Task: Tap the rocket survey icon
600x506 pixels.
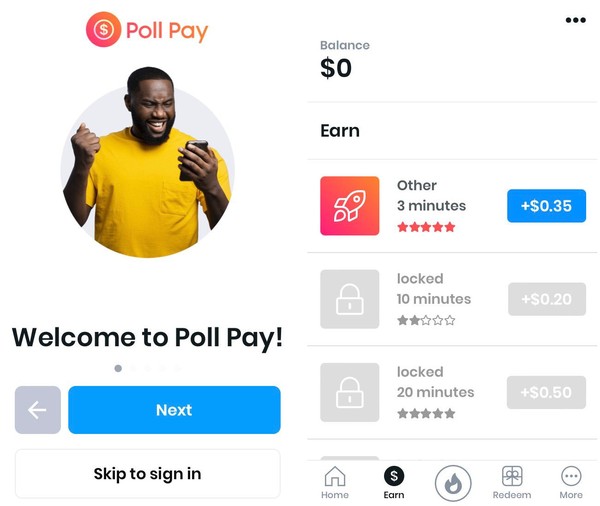Action: 349,206
